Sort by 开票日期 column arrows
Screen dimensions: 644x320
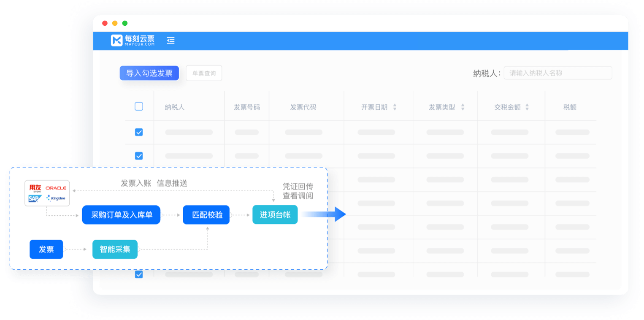[x=395, y=107]
